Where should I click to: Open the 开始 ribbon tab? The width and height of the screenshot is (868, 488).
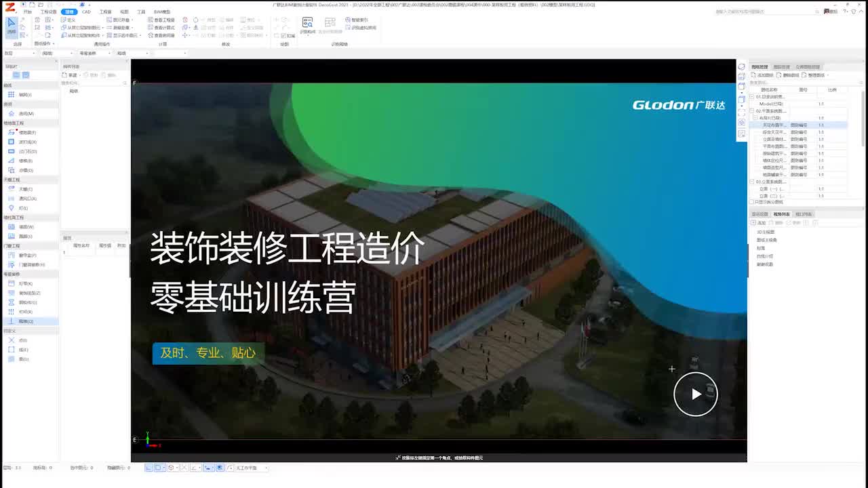27,12
